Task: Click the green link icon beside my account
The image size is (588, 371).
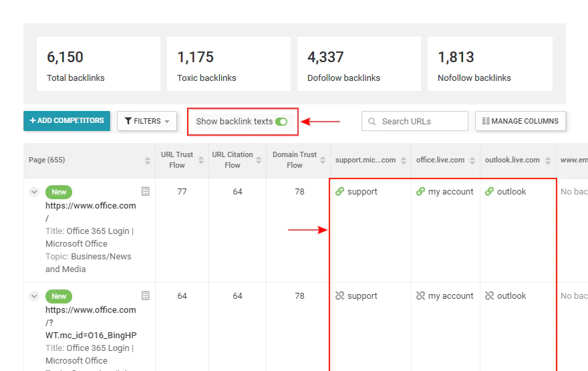Action: coord(420,191)
